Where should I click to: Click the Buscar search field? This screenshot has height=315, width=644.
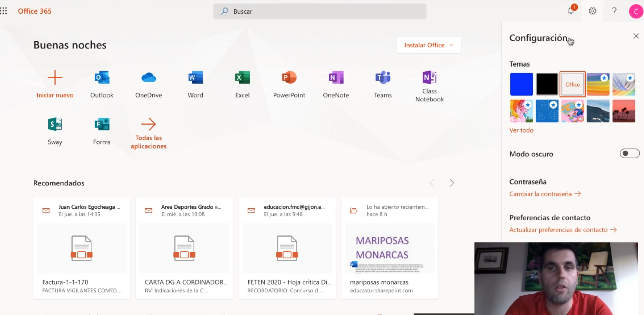[320, 11]
